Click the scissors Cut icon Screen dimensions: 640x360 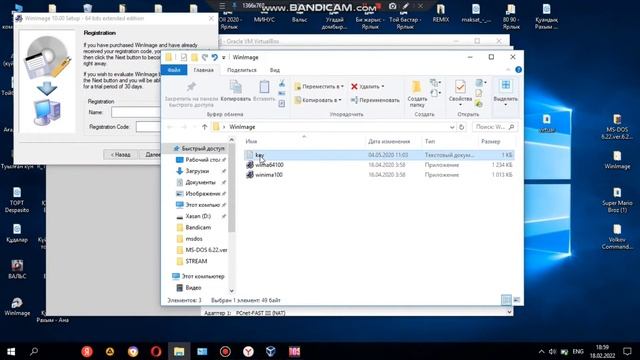pos(282,84)
